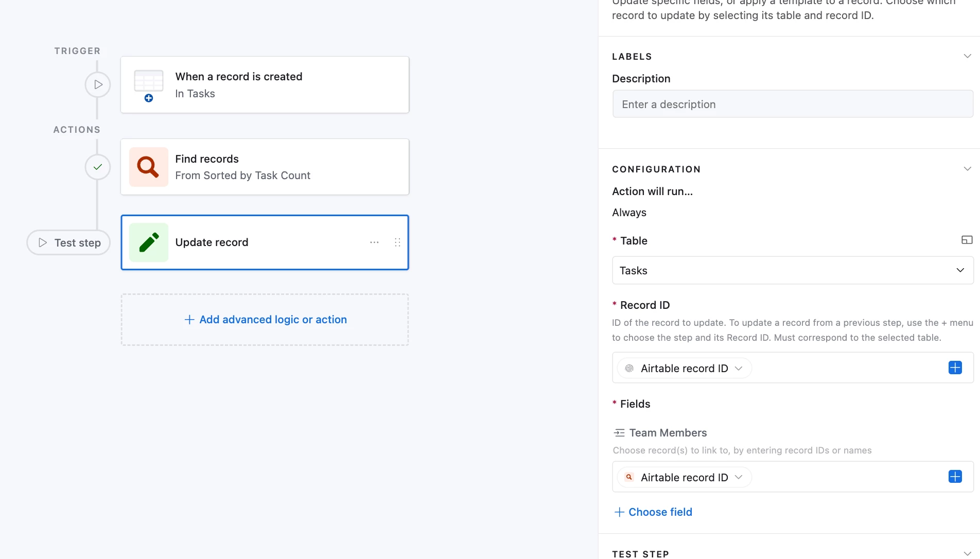This screenshot has height=559, width=980.
Task: Click the Table field layout icon
Action: pyautogui.click(x=967, y=240)
